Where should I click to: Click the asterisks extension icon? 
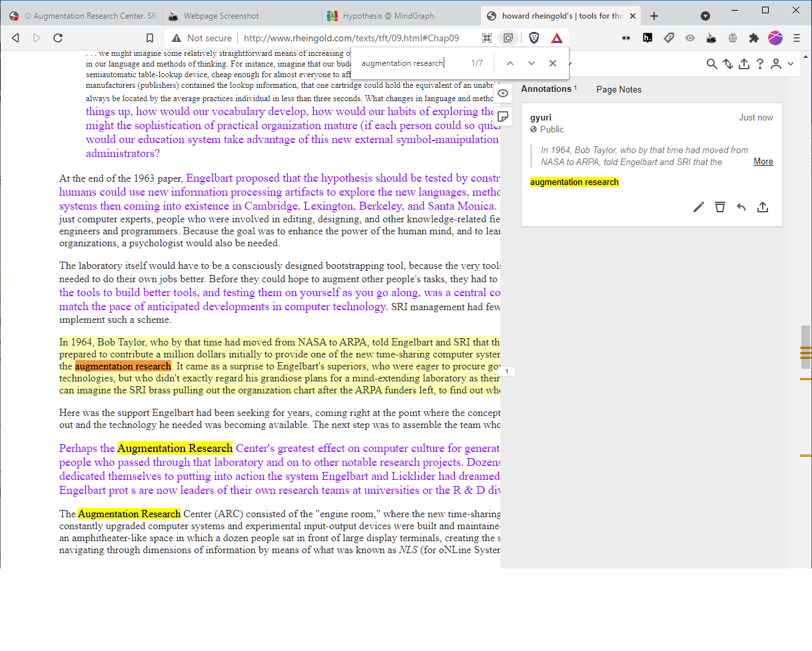point(626,38)
